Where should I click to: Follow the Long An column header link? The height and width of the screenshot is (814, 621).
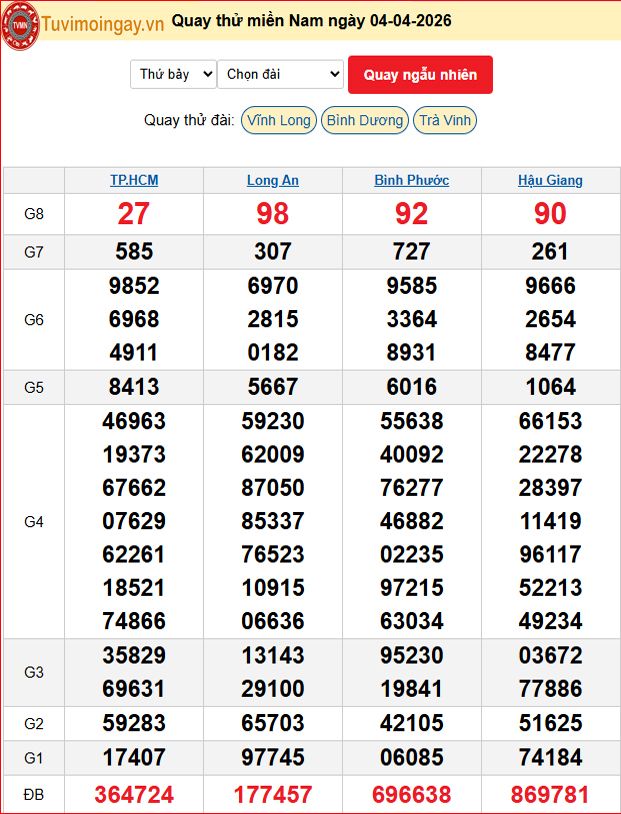coord(273,180)
